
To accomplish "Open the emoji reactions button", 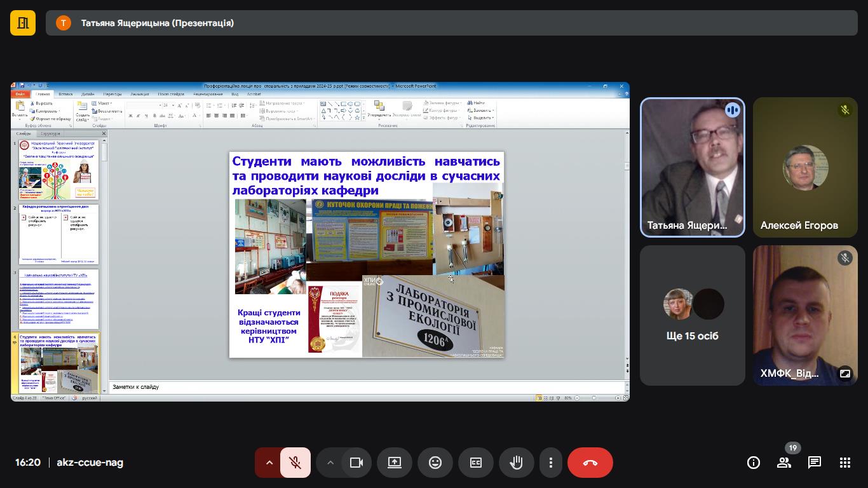I will (x=435, y=463).
